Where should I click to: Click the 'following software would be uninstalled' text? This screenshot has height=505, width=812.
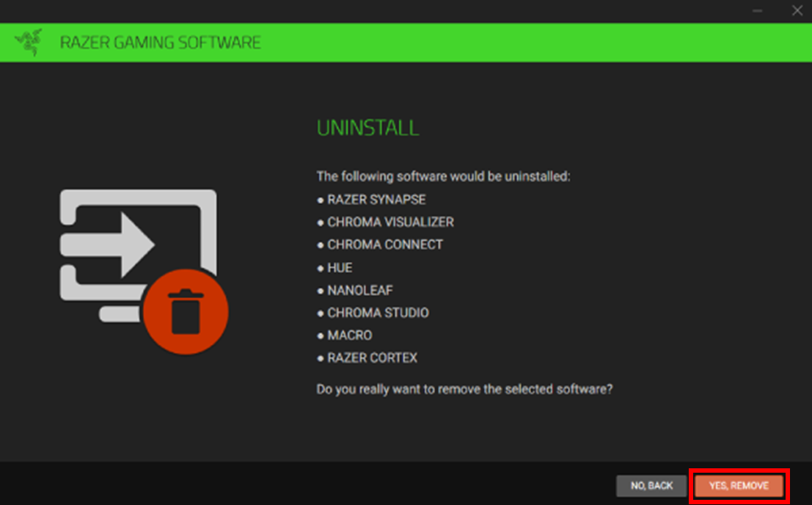point(443,177)
